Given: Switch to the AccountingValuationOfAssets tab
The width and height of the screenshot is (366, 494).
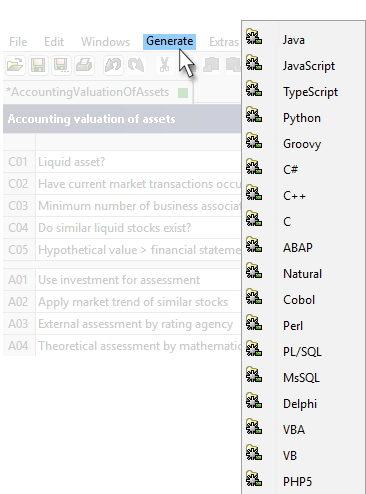Looking at the screenshot, I should (98, 92).
